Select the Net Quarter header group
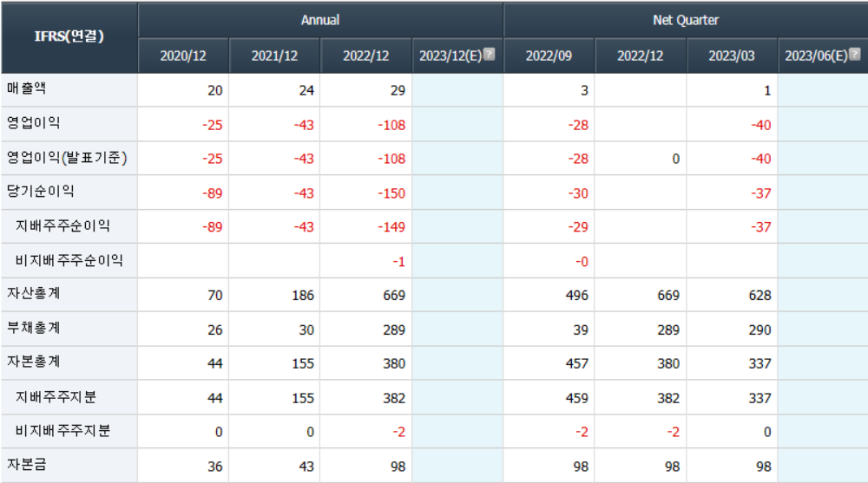 [686, 20]
